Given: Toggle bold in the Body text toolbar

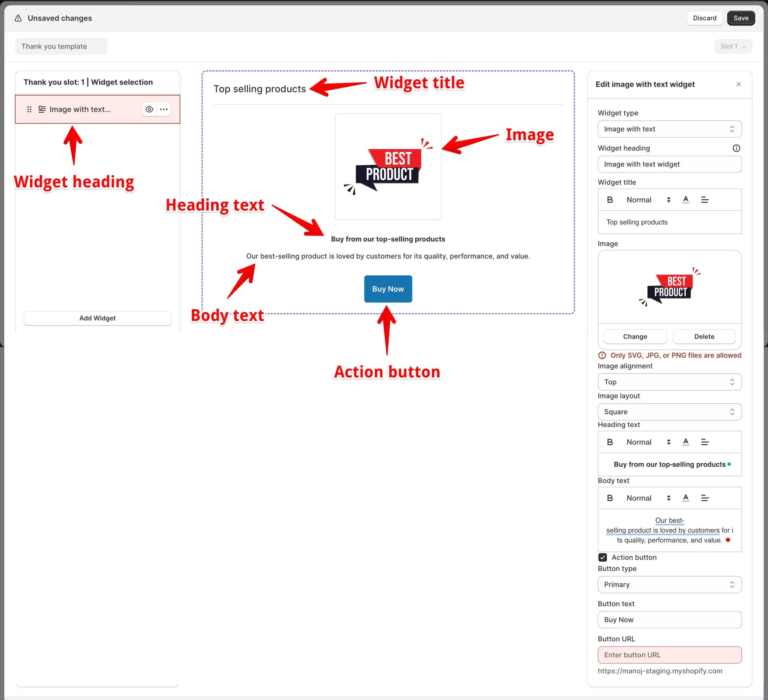Looking at the screenshot, I should pos(610,498).
